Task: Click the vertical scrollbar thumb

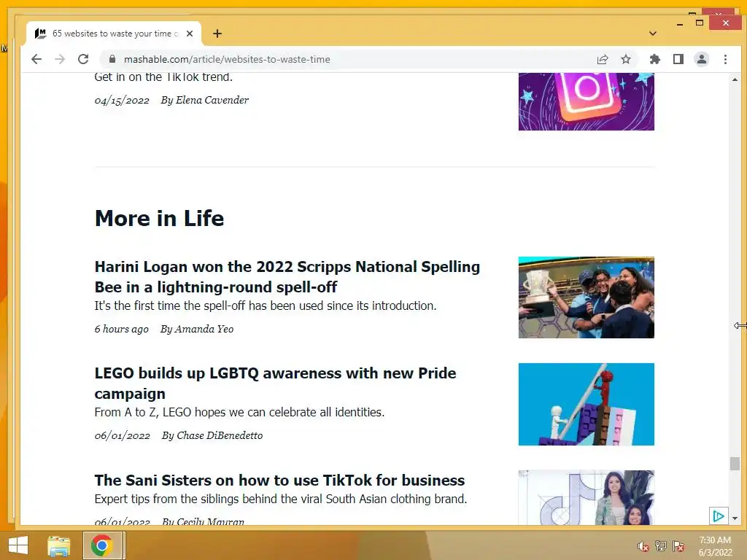Action: tap(735, 463)
